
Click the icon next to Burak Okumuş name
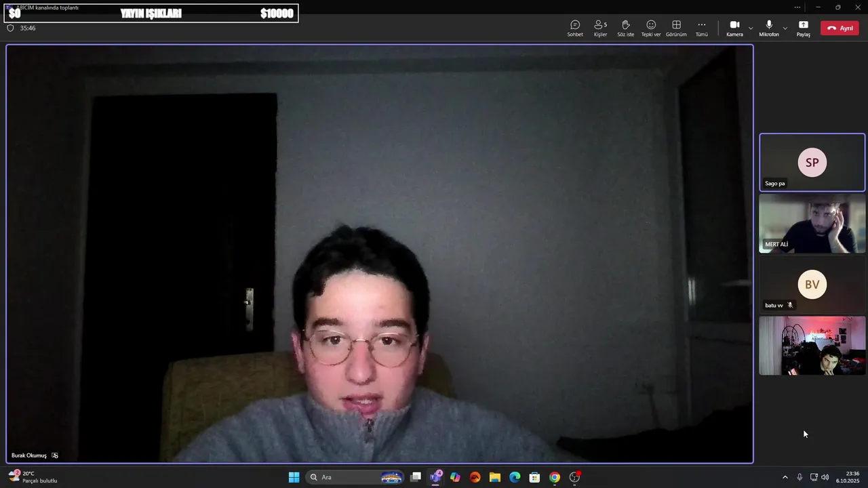55,455
